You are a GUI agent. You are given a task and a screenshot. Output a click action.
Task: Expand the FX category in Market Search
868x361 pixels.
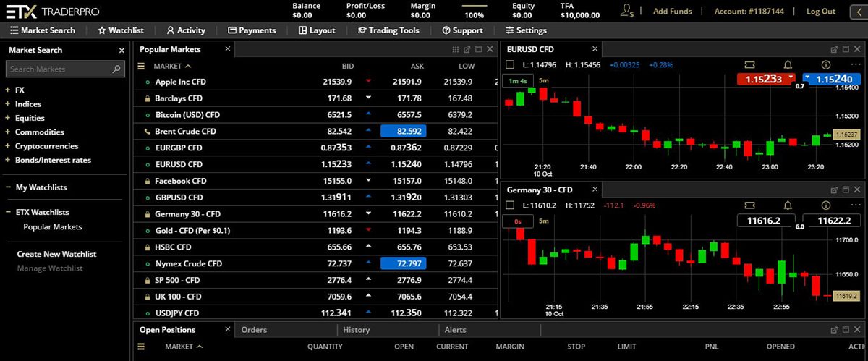(8, 90)
